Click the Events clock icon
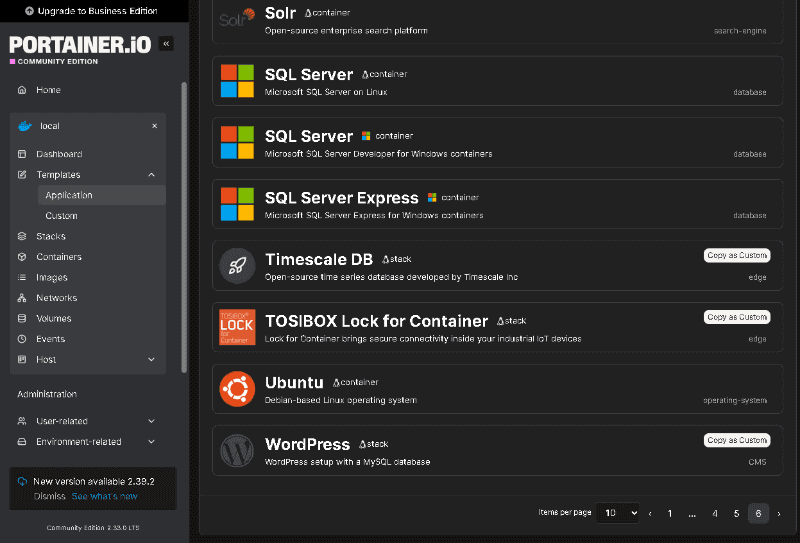This screenshot has width=800, height=543. 22,339
